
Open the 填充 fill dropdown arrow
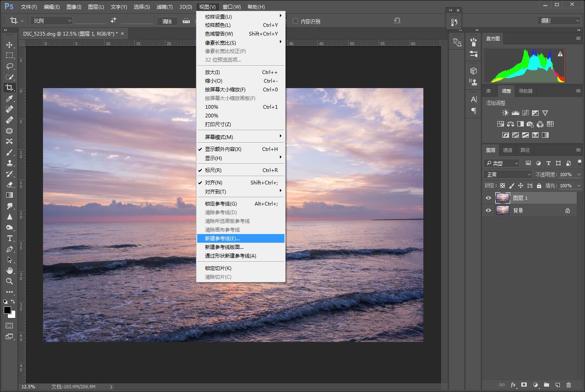pos(579,186)
